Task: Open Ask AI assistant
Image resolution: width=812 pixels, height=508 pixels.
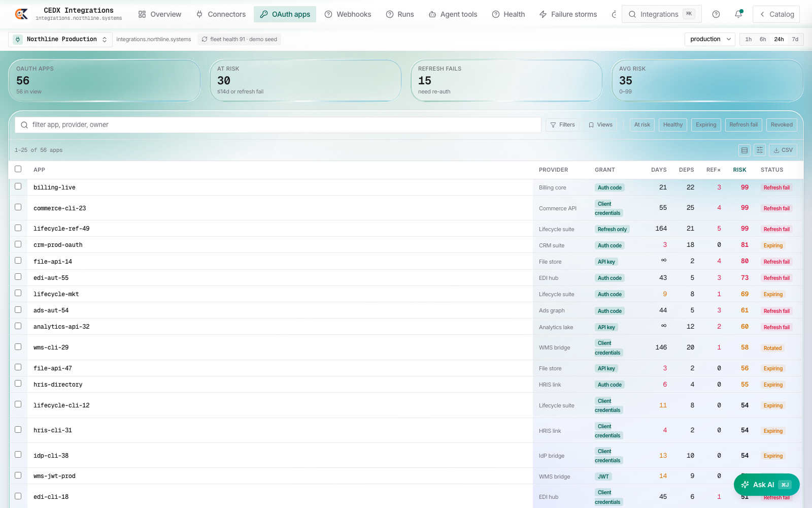Action: coord(766,485)
